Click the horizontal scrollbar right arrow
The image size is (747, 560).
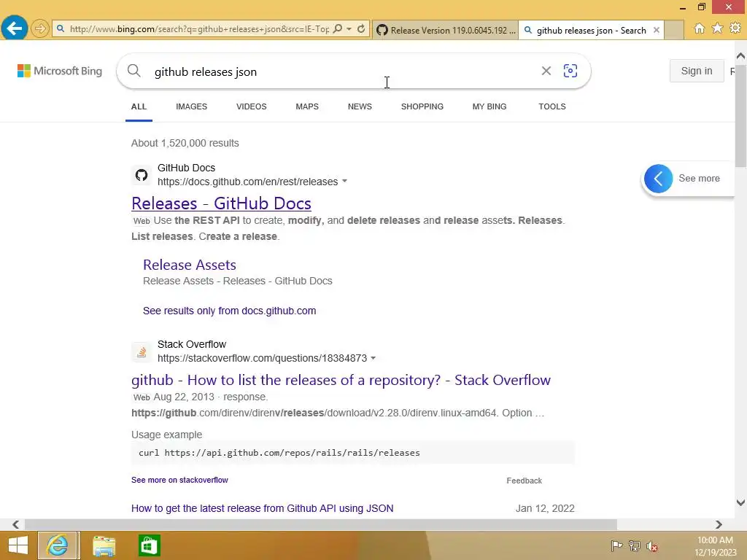coord(719,524)
